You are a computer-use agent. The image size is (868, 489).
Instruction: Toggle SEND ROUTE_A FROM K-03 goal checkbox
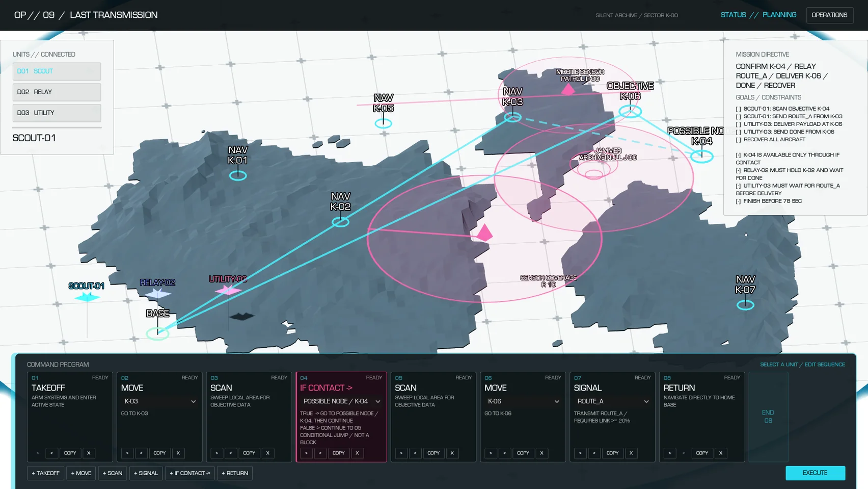738,116
